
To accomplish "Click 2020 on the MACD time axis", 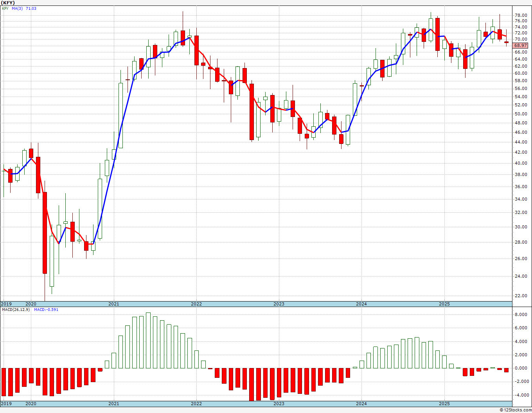I will (x=31, y=404).
